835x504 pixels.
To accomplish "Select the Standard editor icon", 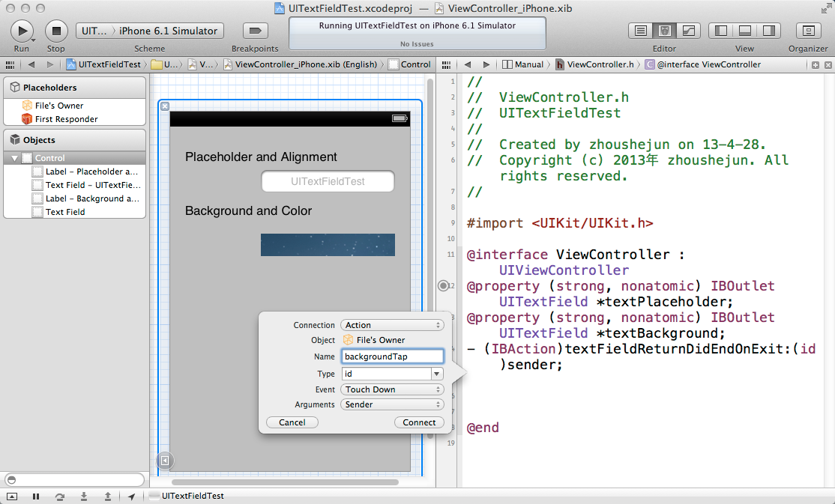I will 641,31.
